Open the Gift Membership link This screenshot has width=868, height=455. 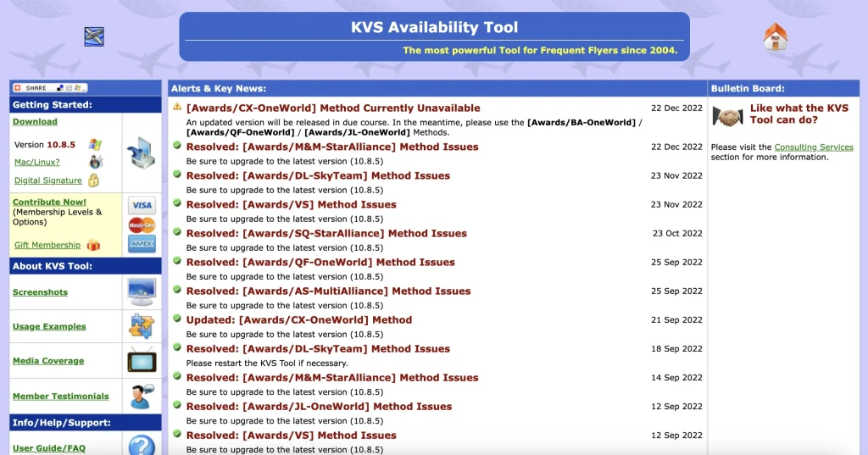pyautogui.click(x=47, y=245)
